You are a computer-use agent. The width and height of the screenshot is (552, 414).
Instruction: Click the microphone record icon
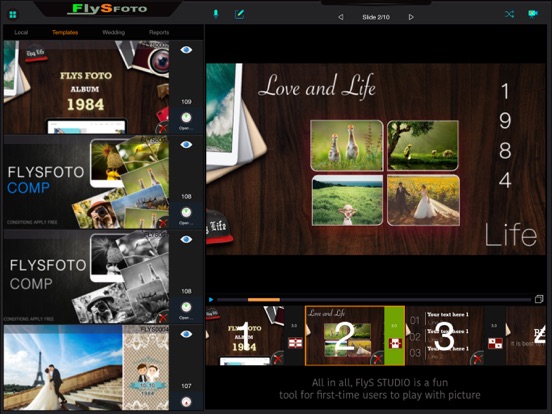[x=215, y=14]
